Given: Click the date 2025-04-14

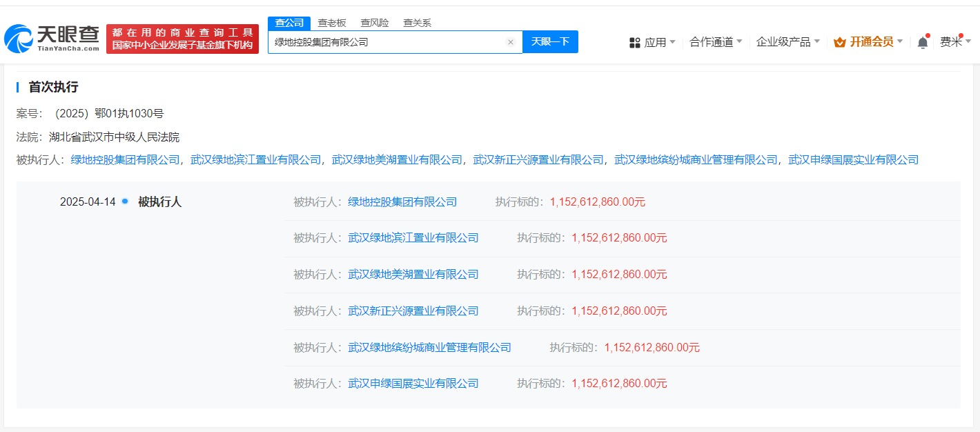Looking at the screenshot, I should (88, 202).
